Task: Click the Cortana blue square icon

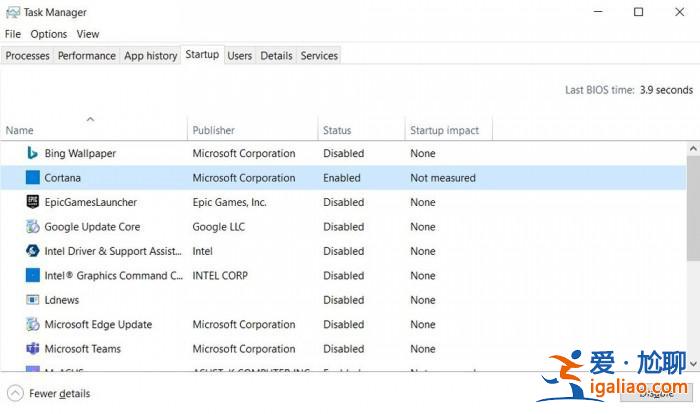Action: (33, 178)
